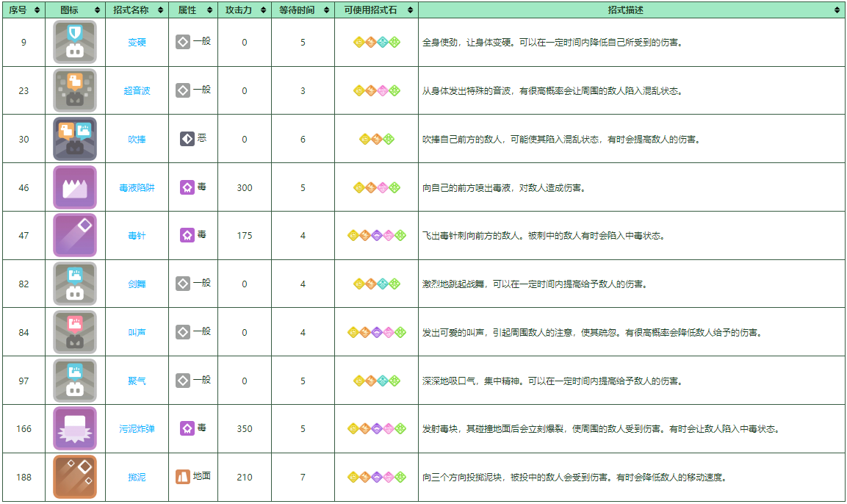The height and width of the screenshot is (504, 847).
Task: Sort table by 招式描述 column arrows
Action: pos(837,10)
